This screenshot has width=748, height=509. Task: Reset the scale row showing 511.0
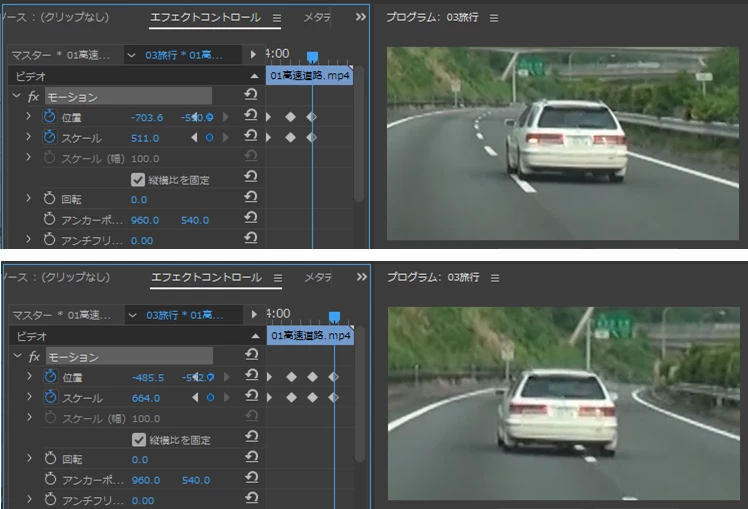click(x=250, y=136)
